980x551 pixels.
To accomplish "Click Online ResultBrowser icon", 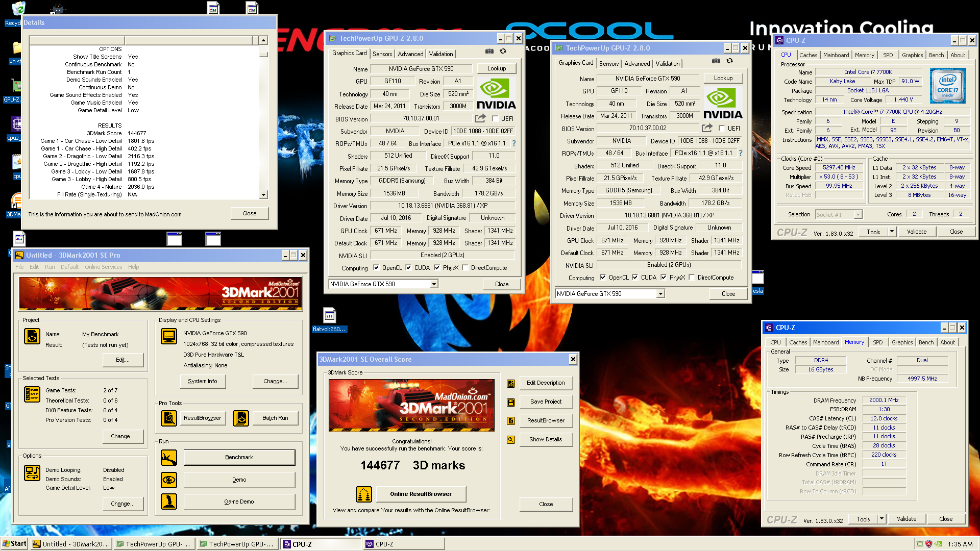I will pyautogui.click(x=364, y=494).
